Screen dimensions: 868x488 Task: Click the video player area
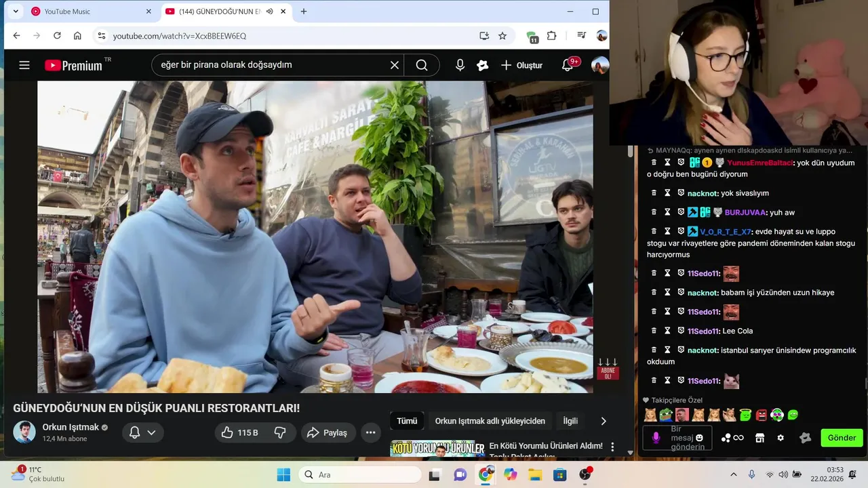(x=315, y=237)
